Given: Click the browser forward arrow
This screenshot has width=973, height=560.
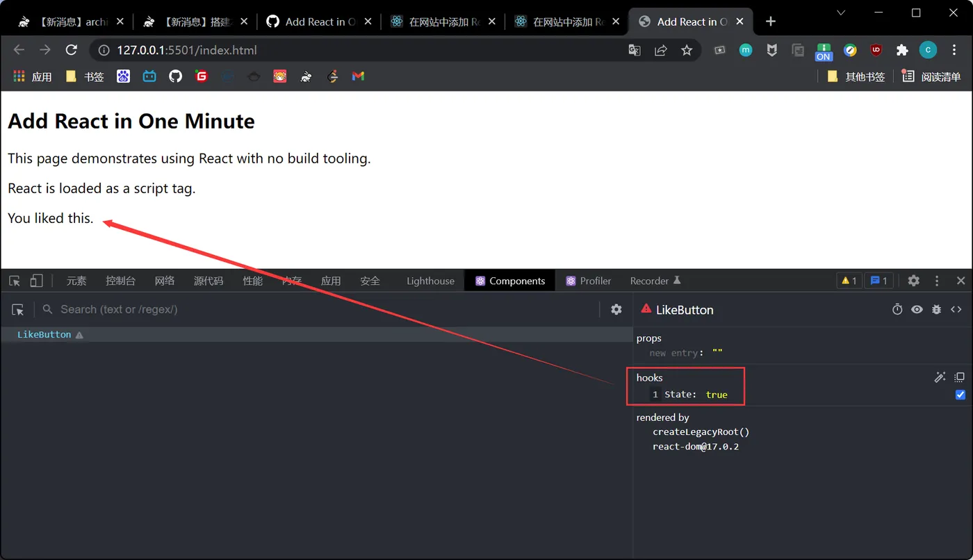Looking at the screenshot, I should tap(44, 50).
